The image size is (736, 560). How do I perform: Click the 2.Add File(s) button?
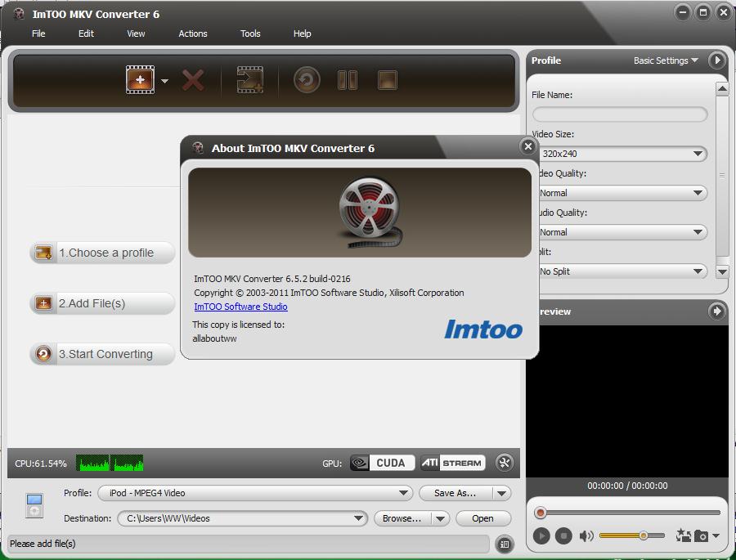[x=102, y=303]
